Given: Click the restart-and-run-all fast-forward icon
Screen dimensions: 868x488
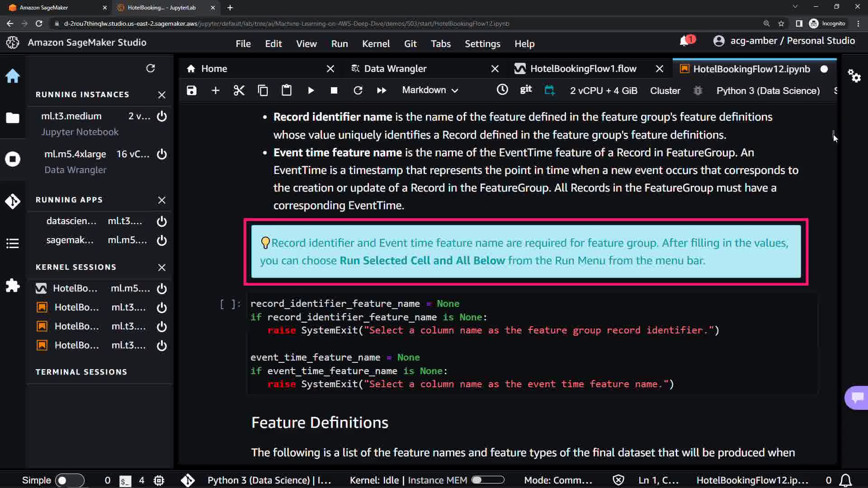Looking at the screenshot, I should click(x=382, y=90).
